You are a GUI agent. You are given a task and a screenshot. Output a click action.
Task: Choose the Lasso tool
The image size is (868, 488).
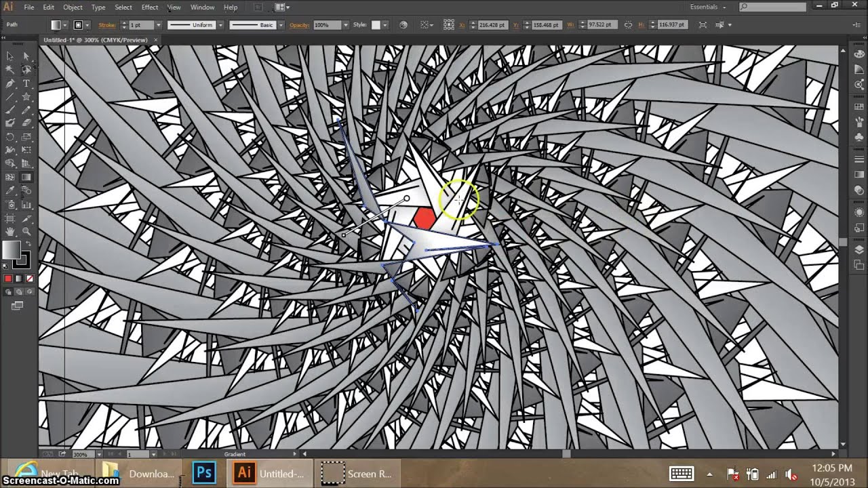[26, 70]
